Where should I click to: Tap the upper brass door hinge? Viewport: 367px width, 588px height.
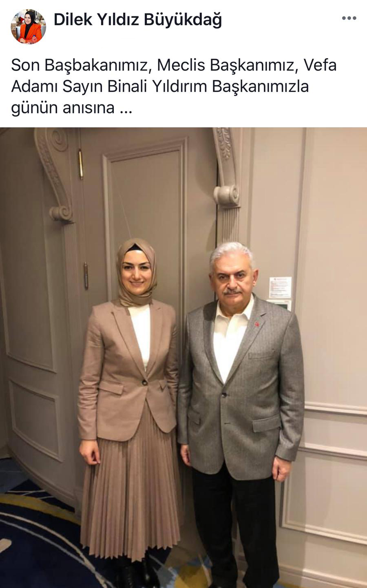tap(81, 164)
